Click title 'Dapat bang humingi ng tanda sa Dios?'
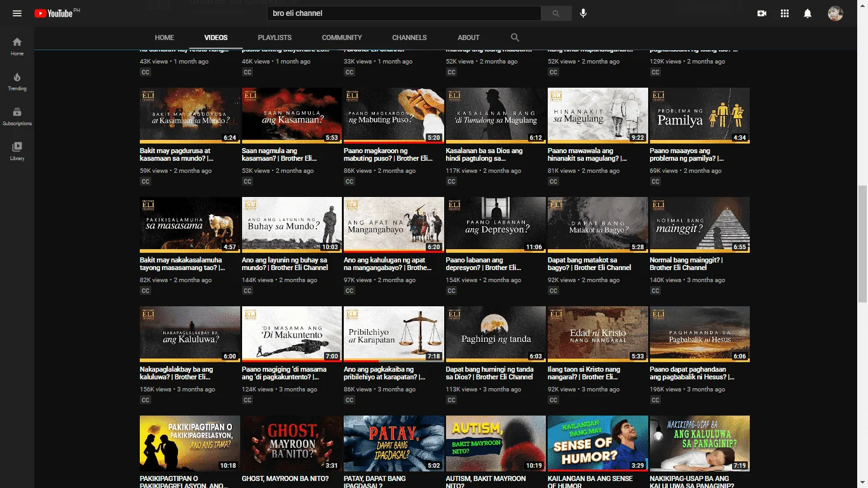 [489, 373]
